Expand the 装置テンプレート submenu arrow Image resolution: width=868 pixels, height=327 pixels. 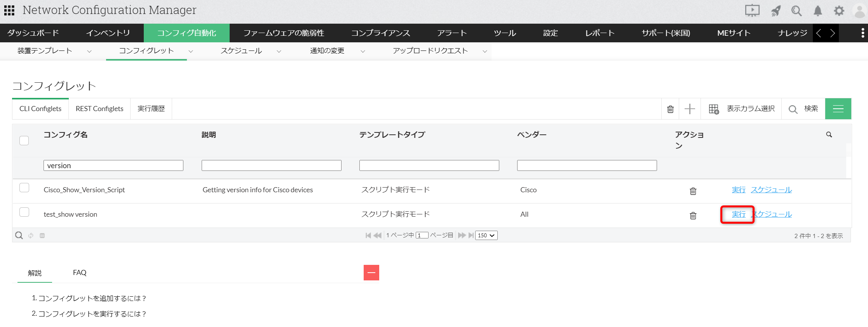pos(89,51)
